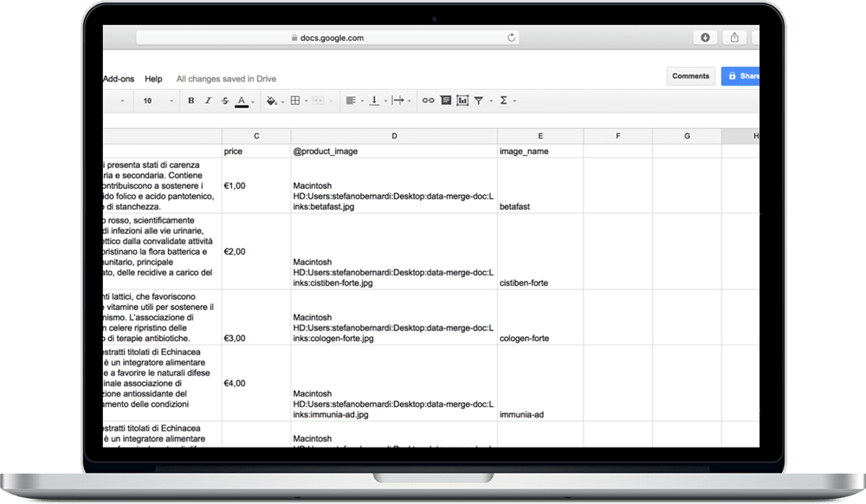
Task: Select the immunia-ad.jpg path cell
Action: [x=394, y=384]
